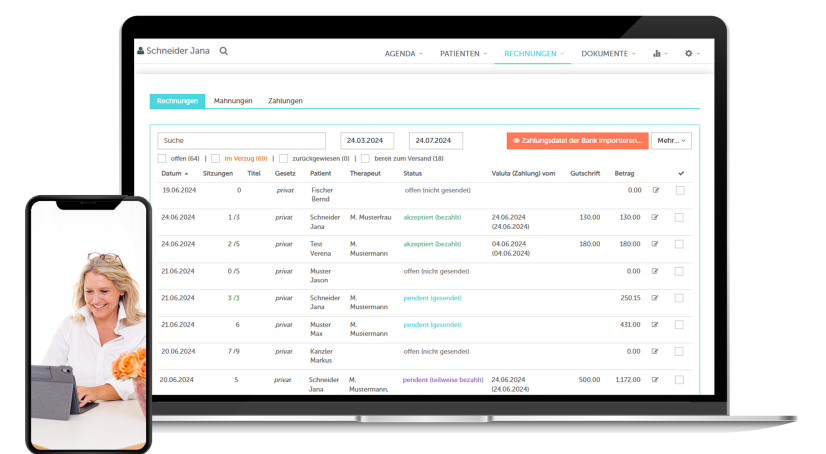Viewport: 826px width, 454px height.
Task: Edit the Fischer Bernd invoice via edit icon
Action: click(656, 190)
